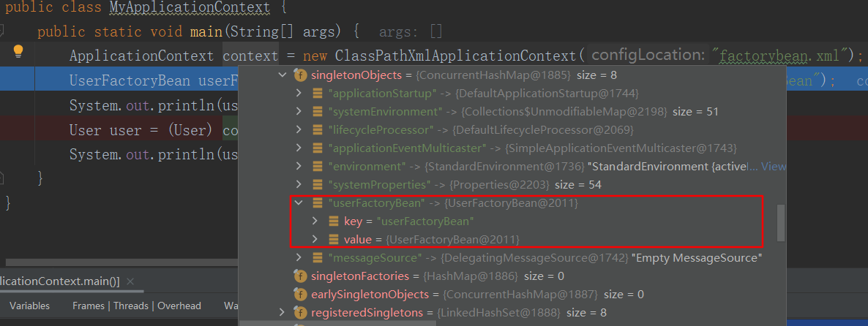Expand the "applicationEventMulticaster" entry
Viewport: 868px width, 326px height.
click(x=299, y=148)
